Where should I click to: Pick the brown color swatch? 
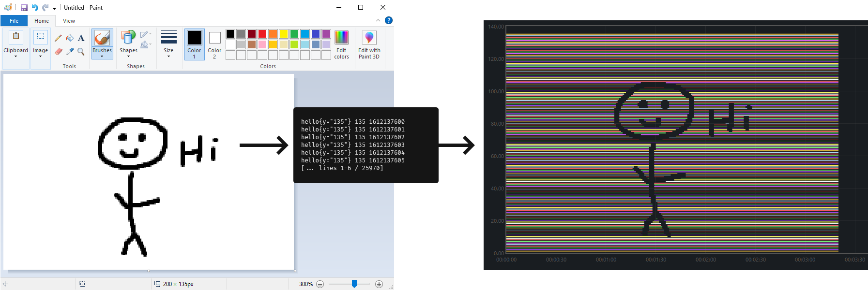252,44
